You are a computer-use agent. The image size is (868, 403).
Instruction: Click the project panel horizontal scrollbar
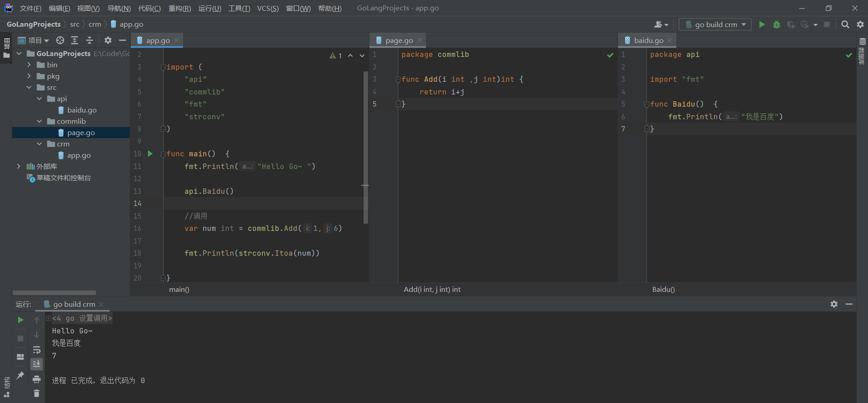pyautogui.click(x=54, y=293)
